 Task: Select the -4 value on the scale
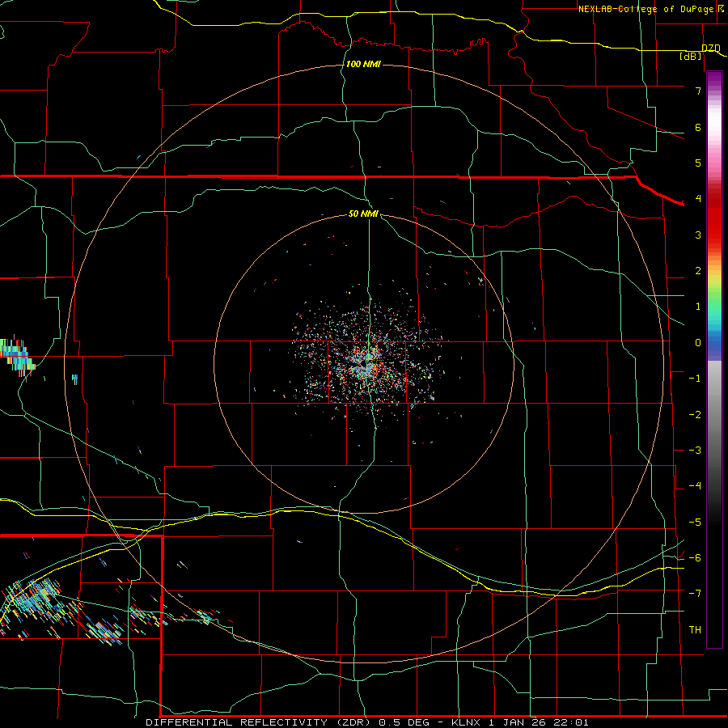(x=695, y=486)
